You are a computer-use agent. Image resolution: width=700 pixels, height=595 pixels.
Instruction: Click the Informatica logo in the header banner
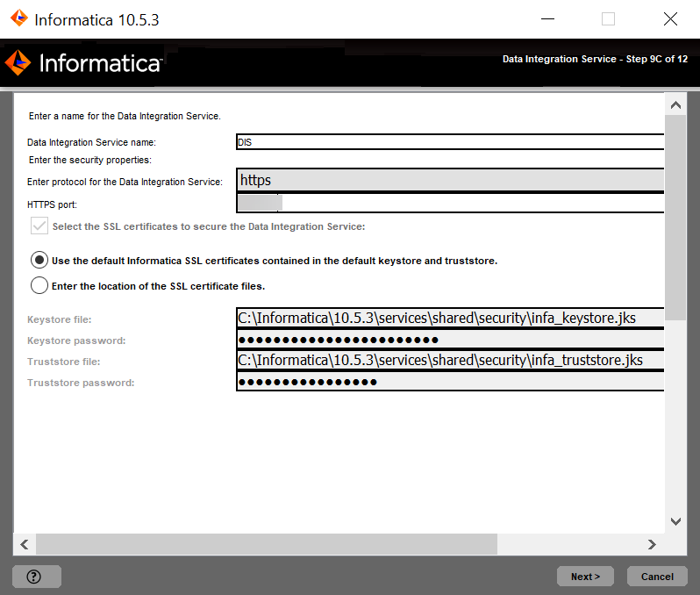click(x=83, y=62)
